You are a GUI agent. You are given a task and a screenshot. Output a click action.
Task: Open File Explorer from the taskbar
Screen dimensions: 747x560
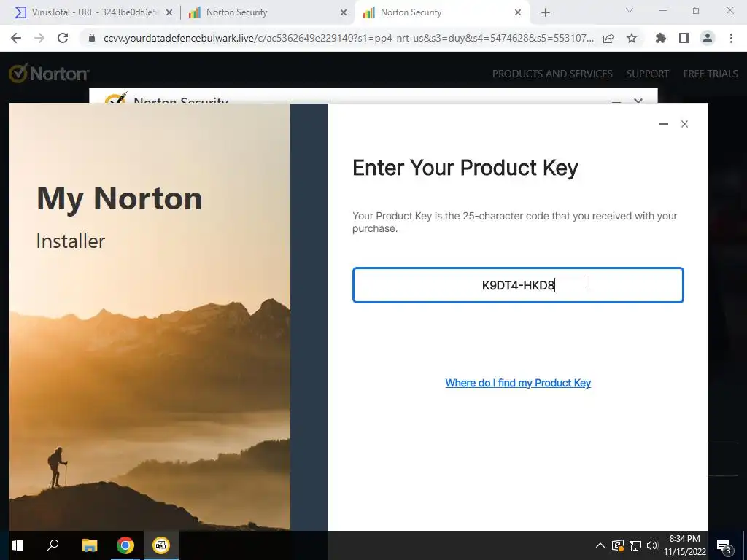89,545
